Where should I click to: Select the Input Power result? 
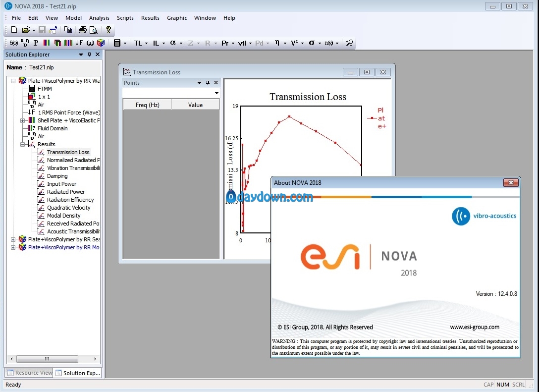pos(61,184)
